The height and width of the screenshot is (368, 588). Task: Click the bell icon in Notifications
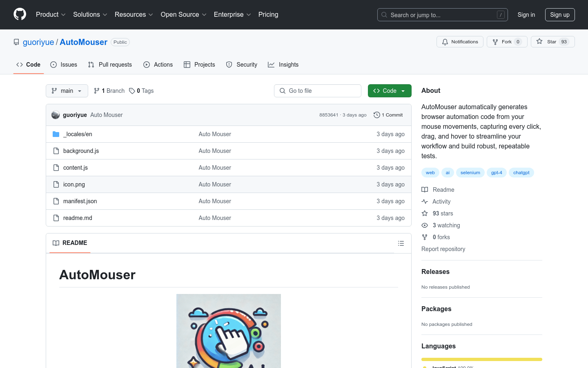445,42
